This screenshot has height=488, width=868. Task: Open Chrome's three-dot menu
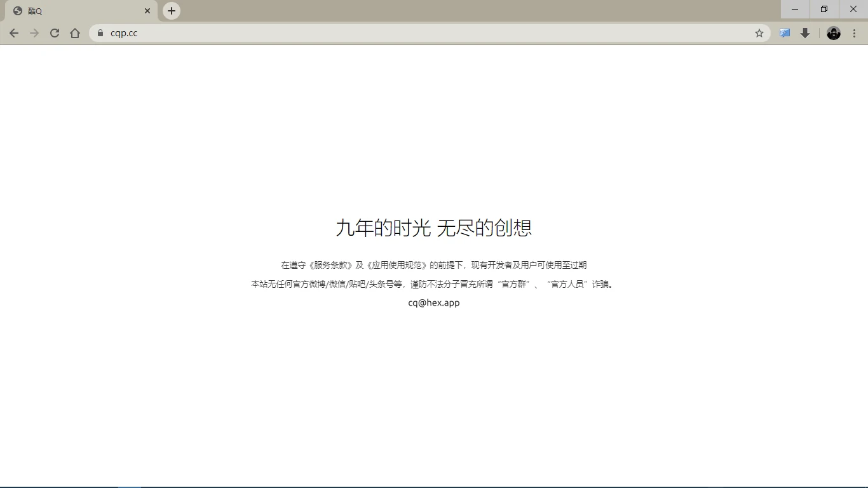pos(854,33)
